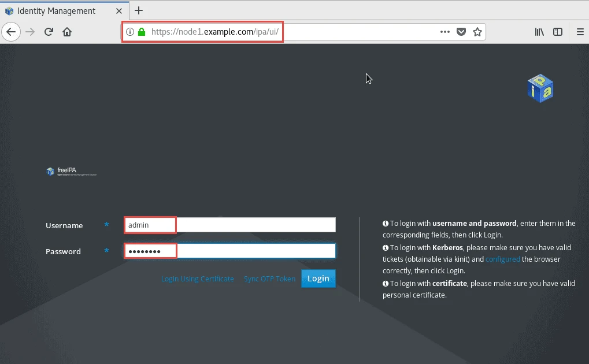The width and height of the screenshot is (589, 364).
Task: Select the Identity Management browser tab
Action: click(58, 10)
